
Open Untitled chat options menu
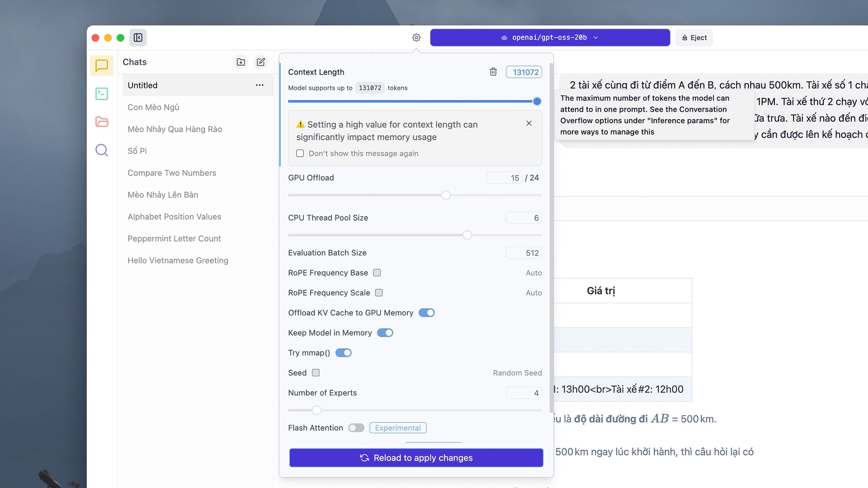pos(259,85)
